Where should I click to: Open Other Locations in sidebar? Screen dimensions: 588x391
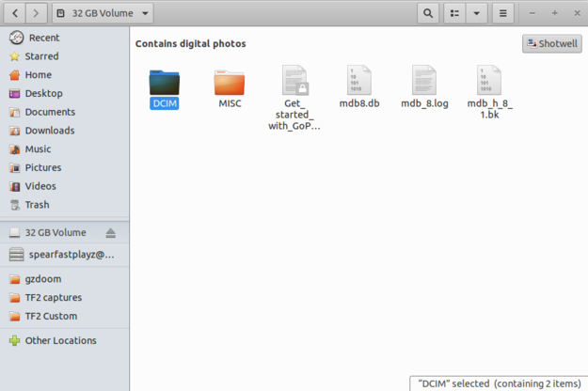(x=60, y=341)
